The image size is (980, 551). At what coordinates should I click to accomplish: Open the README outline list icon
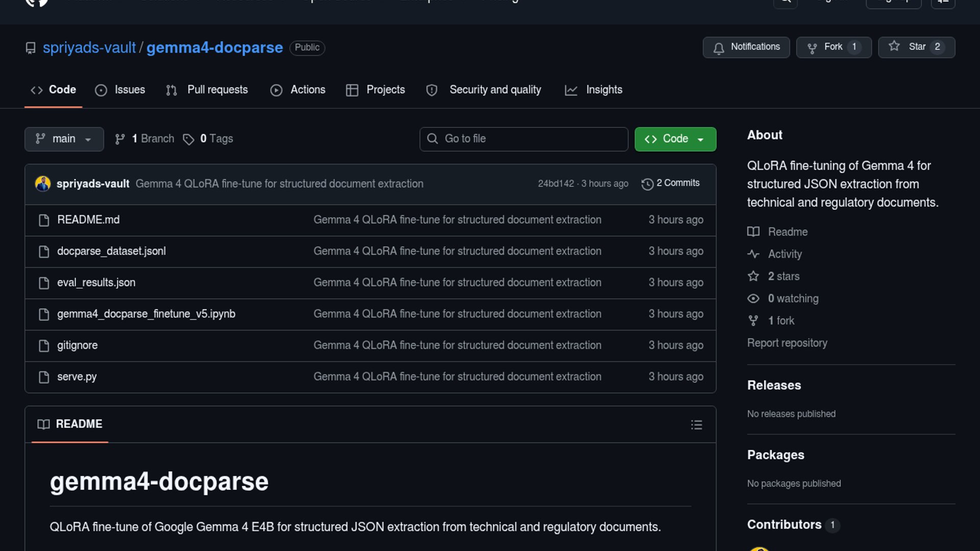coord(696,424)
